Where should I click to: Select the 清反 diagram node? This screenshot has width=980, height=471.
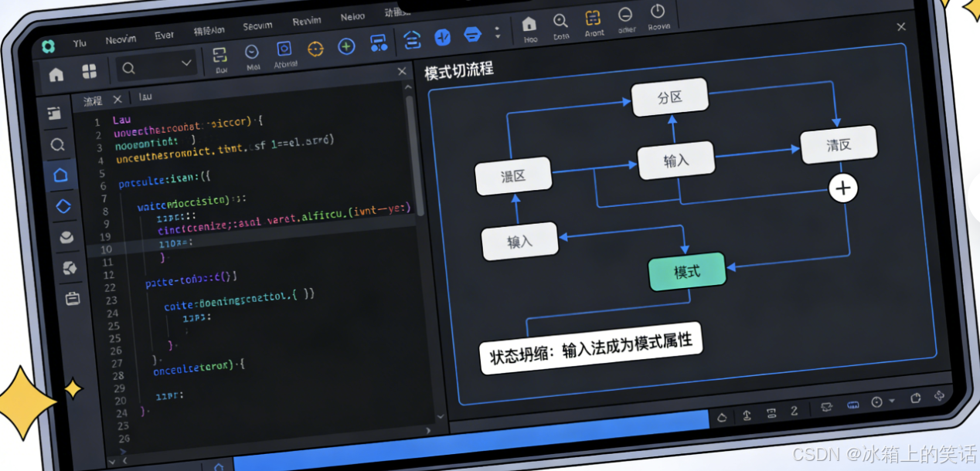[839, 144]
